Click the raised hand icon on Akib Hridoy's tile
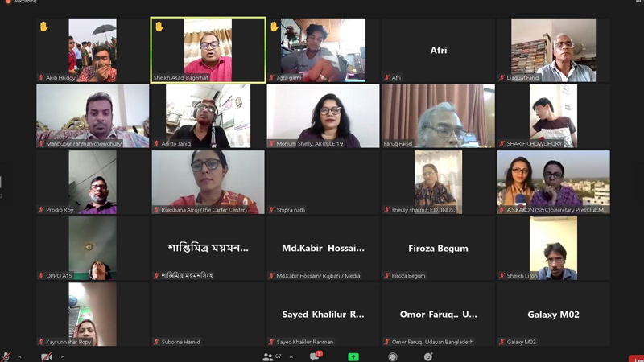This screenshot has width=644, height=362. (44, 27)
